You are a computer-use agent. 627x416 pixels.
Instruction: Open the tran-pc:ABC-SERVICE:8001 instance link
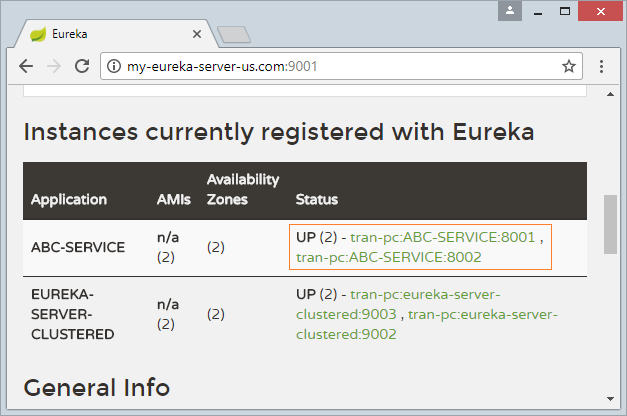point(443,237)
